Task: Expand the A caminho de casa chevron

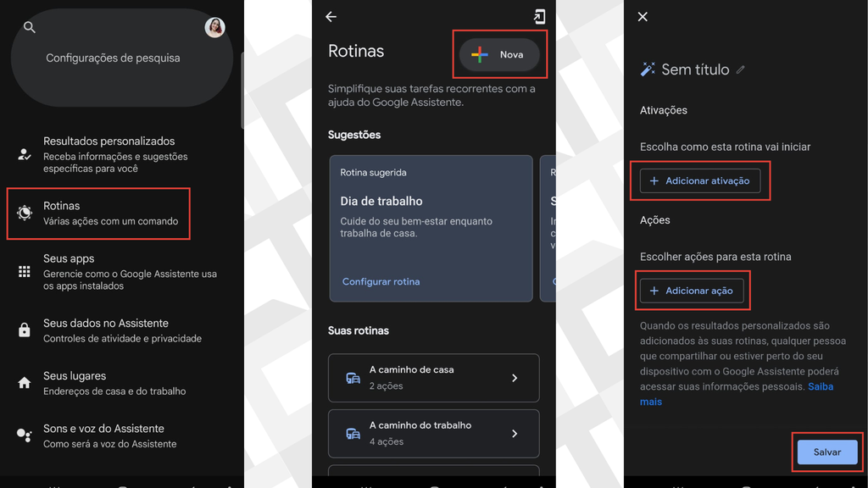Action: [x=515, y=378]
